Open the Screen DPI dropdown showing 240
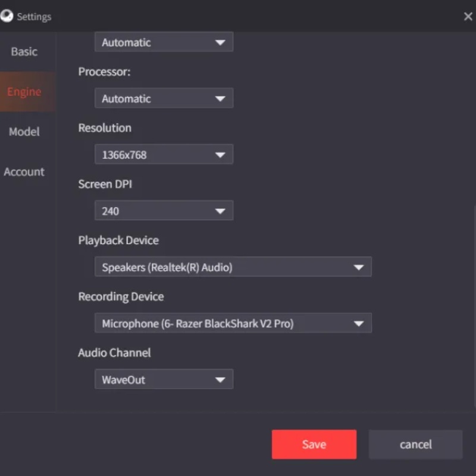The image size is (476, 476). [x=164, y=211]
